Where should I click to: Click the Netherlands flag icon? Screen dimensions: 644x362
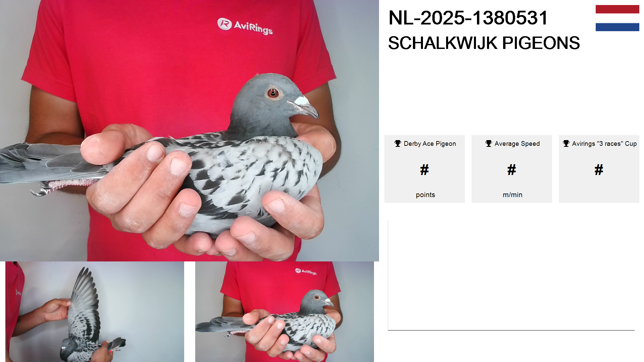tap(617, 18)
